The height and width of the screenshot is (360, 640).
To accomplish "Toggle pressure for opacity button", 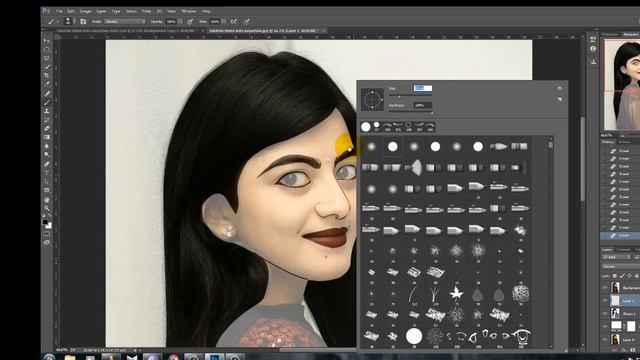I will tap(190, 21).
